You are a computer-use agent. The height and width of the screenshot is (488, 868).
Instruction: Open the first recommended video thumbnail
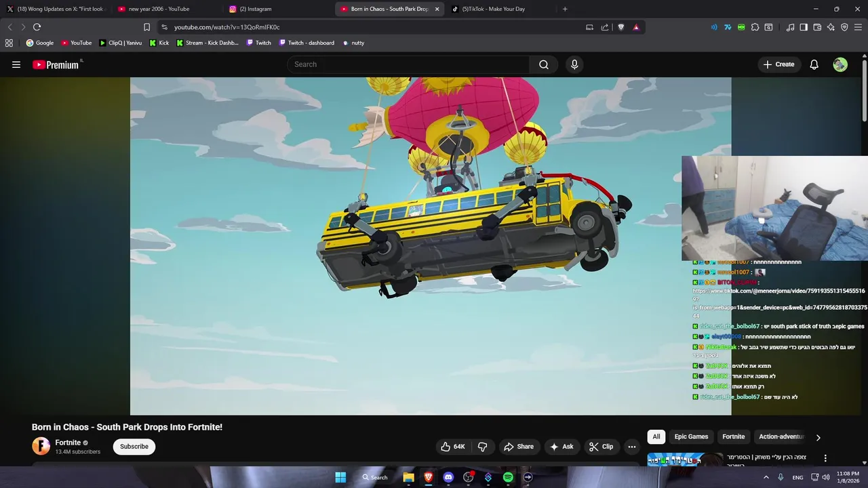(x=685, y=460)
